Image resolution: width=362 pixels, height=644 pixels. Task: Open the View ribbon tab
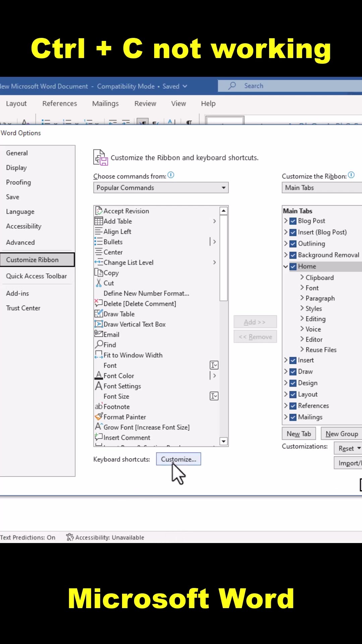(178, 103)
